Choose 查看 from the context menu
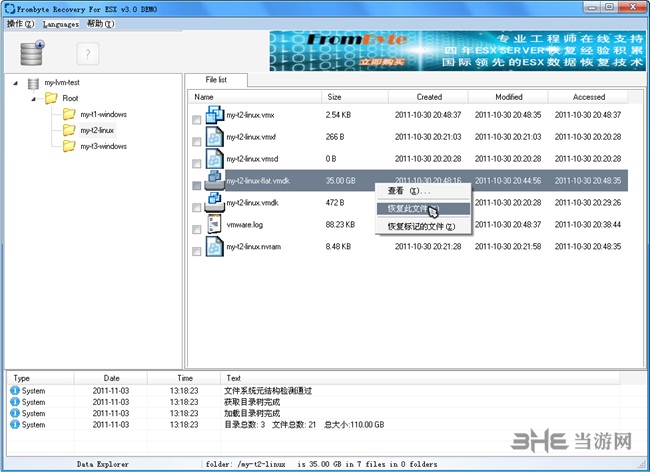Viewport: 650px width, 472px height. pos(423,191)
